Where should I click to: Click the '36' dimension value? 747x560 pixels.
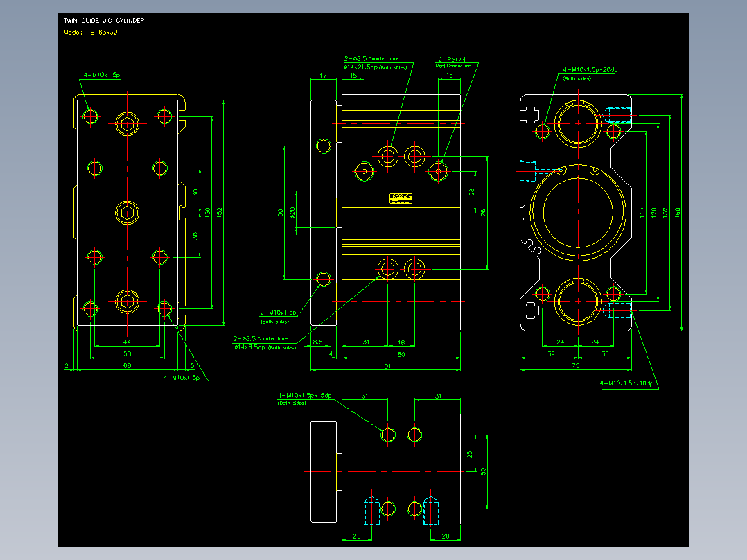tap(605, 353)
